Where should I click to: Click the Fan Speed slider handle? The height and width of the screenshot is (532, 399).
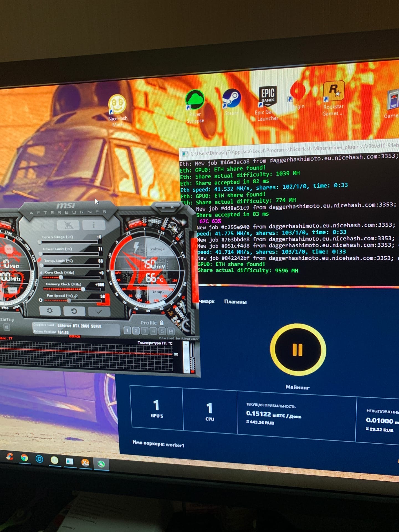coord(69,300)
